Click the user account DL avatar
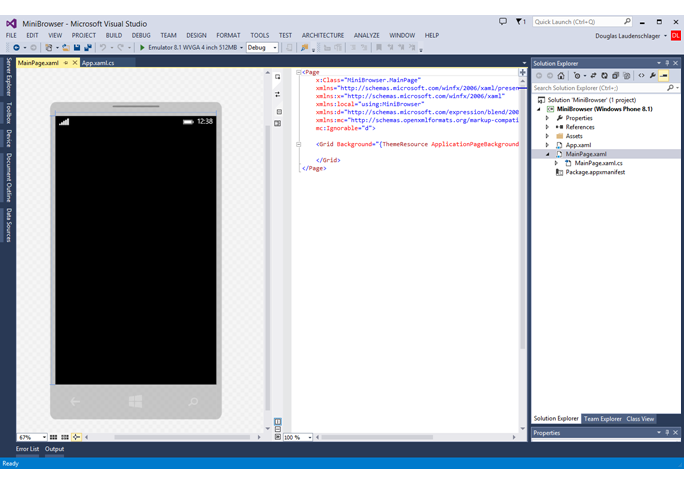The height and width of the screenshot is (484, 684). [x=676, y=36]
